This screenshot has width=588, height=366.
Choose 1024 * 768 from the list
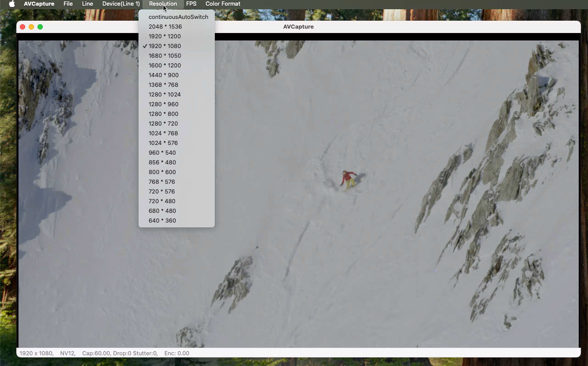coord(163,133)
